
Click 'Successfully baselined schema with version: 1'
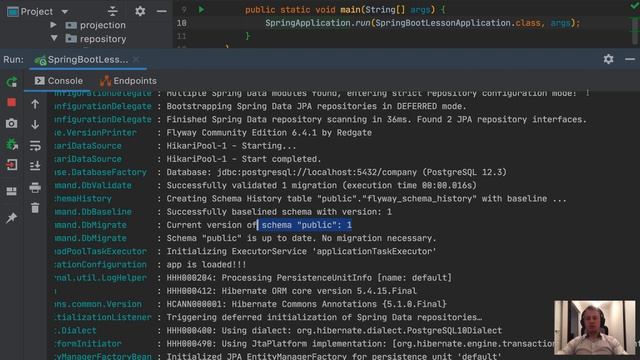coord(279,212)
